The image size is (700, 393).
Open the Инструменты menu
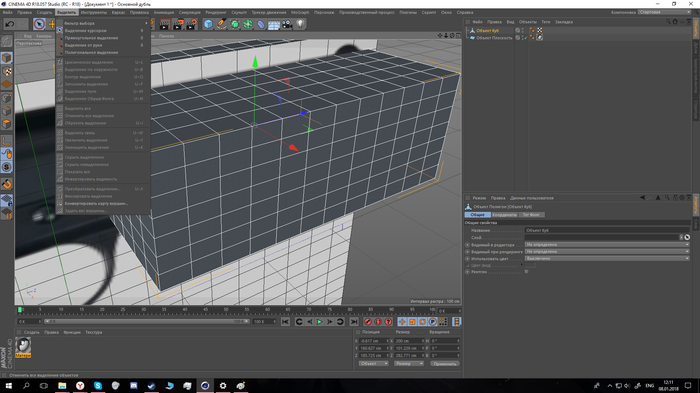94,13
